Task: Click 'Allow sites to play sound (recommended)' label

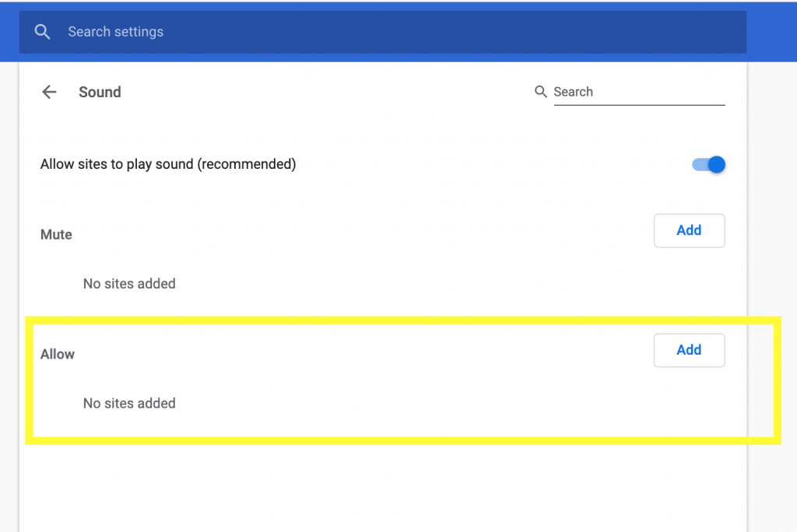Action: (168, 165)
